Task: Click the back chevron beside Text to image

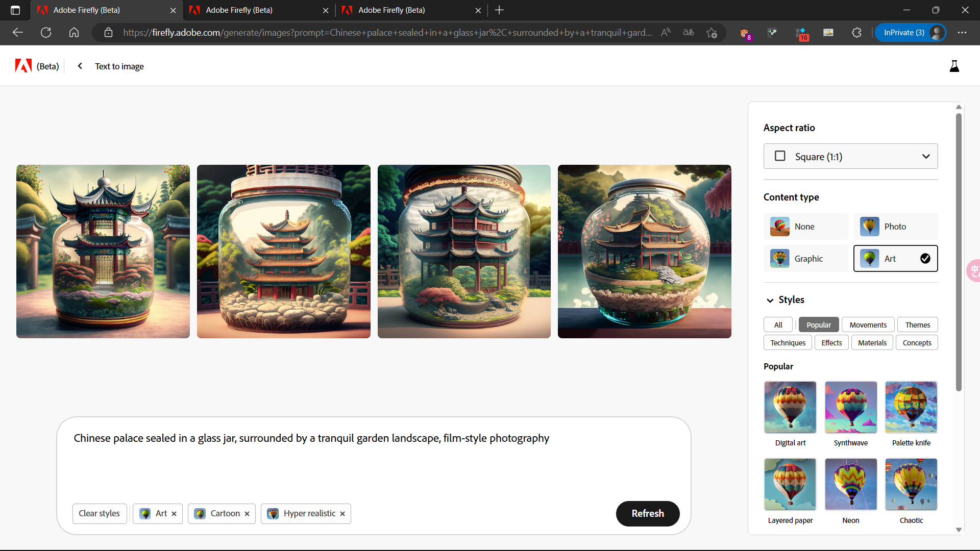Action: (80, 66)
